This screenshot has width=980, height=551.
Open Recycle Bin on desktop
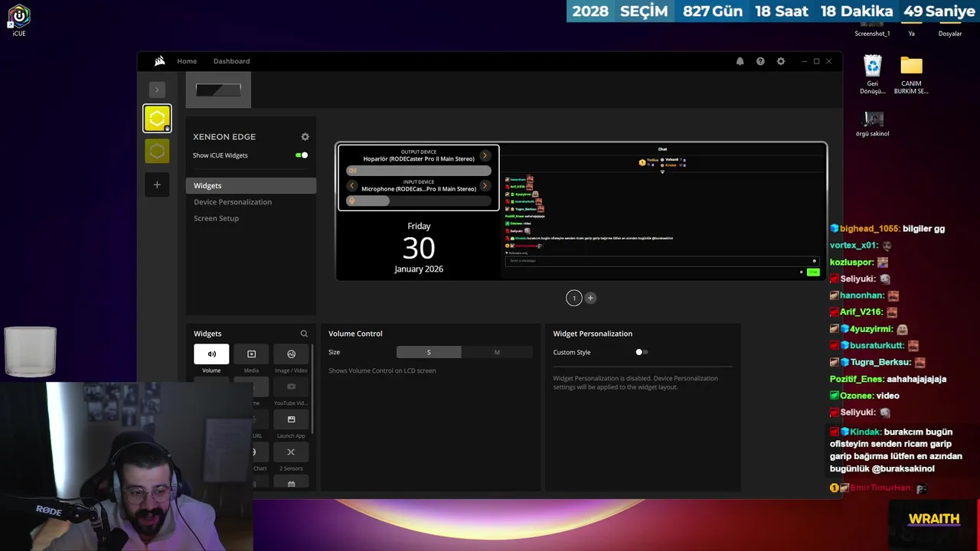pos(872,74)
